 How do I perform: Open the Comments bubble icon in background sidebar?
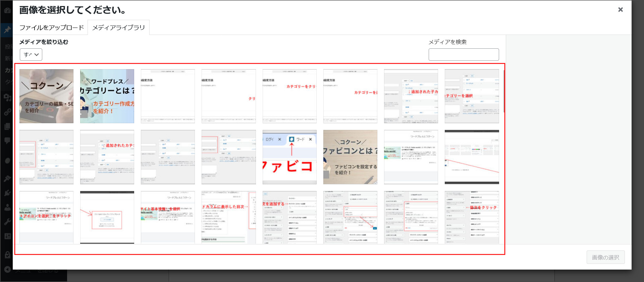(x=7, y=141)
